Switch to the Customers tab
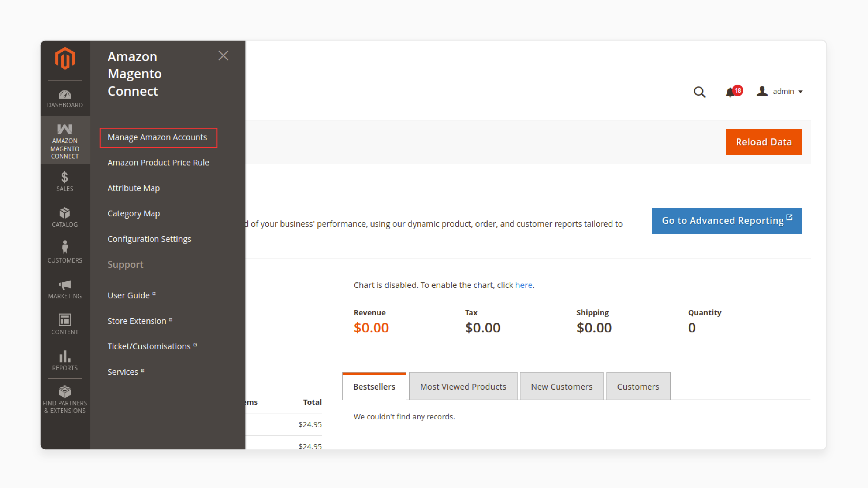868x488 pixels. [638, 387]
